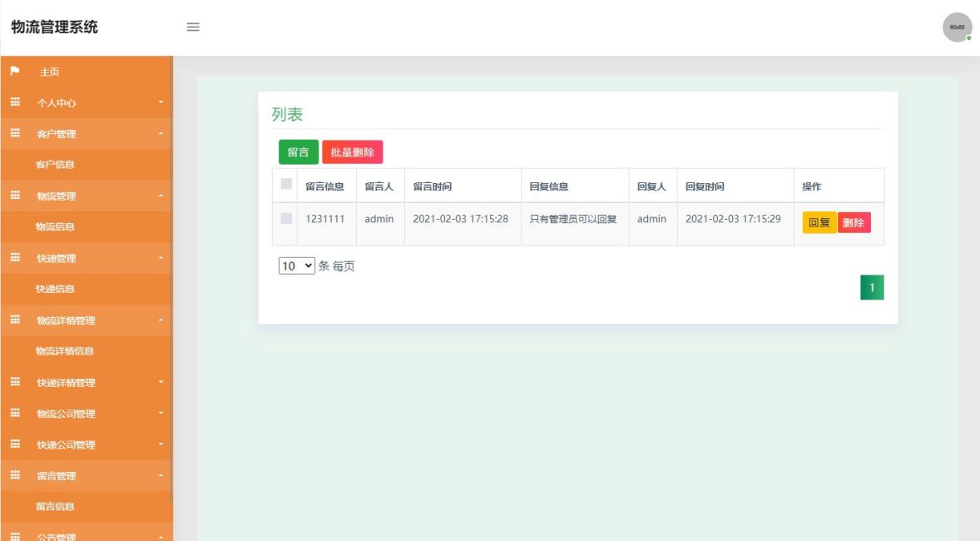This screenshot has height=541, width=980.
Task: Open 物流详情信息 submenu item
Action: coord(64,351)
